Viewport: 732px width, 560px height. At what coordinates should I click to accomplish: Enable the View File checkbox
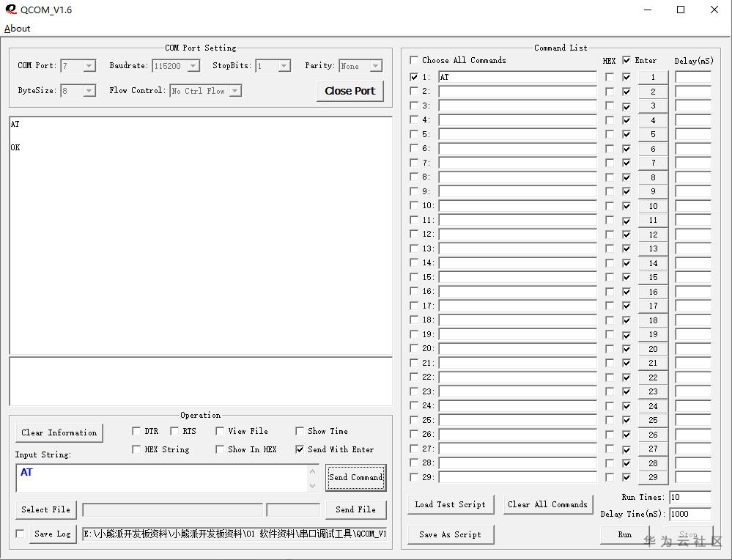click(219, 431)
